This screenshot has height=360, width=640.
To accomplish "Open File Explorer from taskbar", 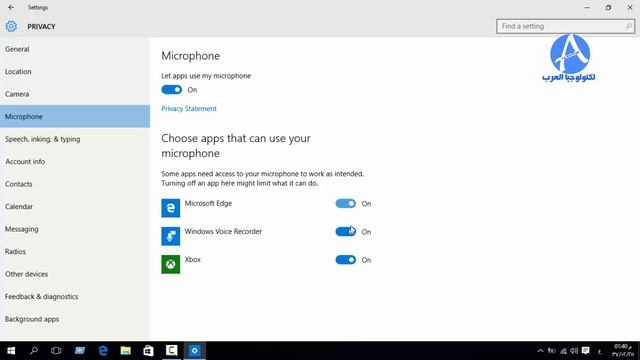I will pos(126,351).
